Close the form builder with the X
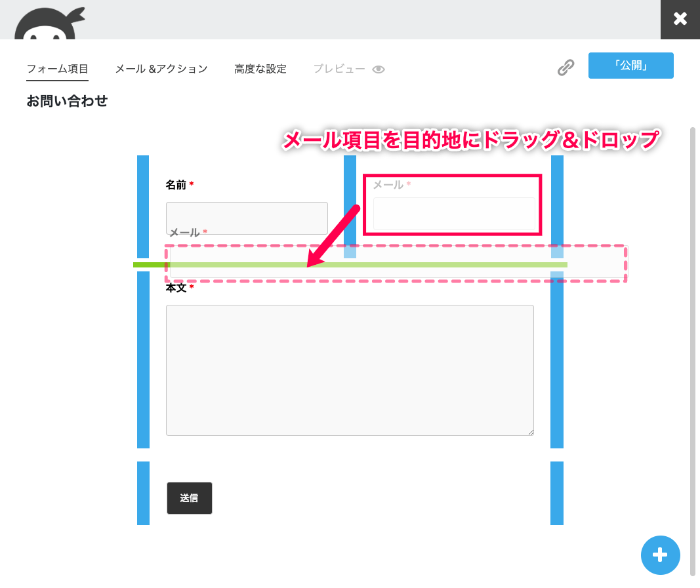Screen dimensions: 700x588 tap(680, 19)
